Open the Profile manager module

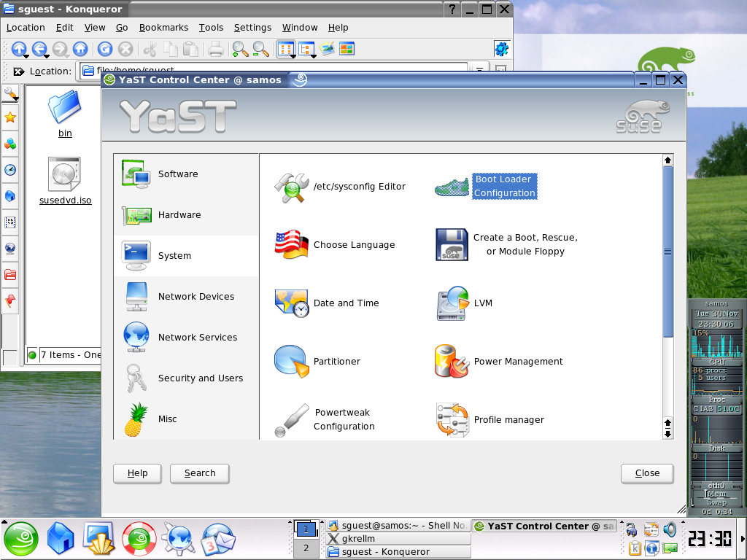pyautogui.click(x=489, y=419)
